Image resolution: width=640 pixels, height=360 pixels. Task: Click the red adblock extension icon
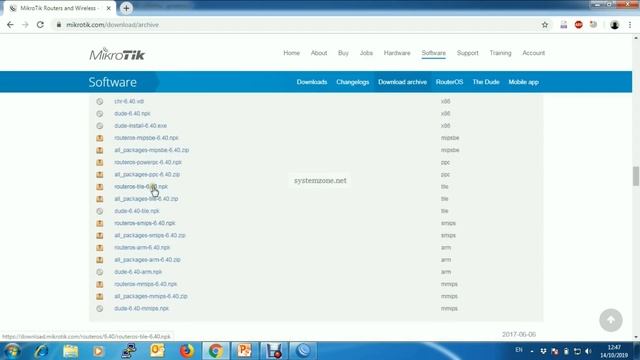coord(578,25)
